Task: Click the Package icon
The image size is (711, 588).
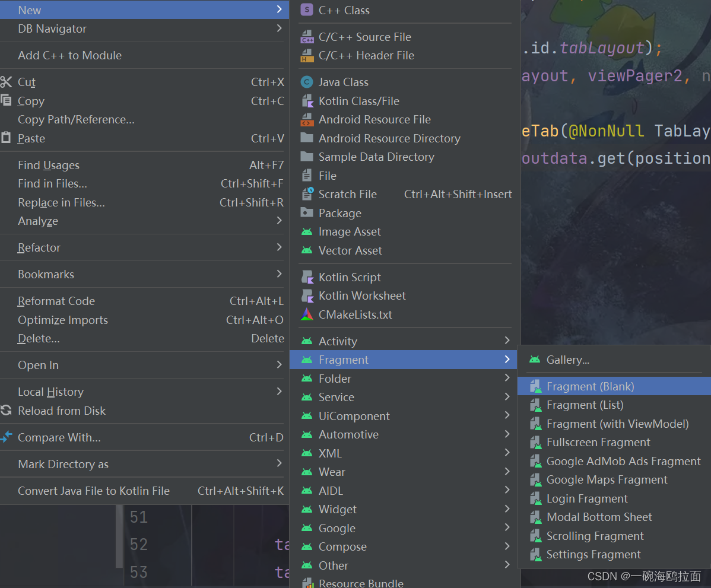Action: pos(307,212)
